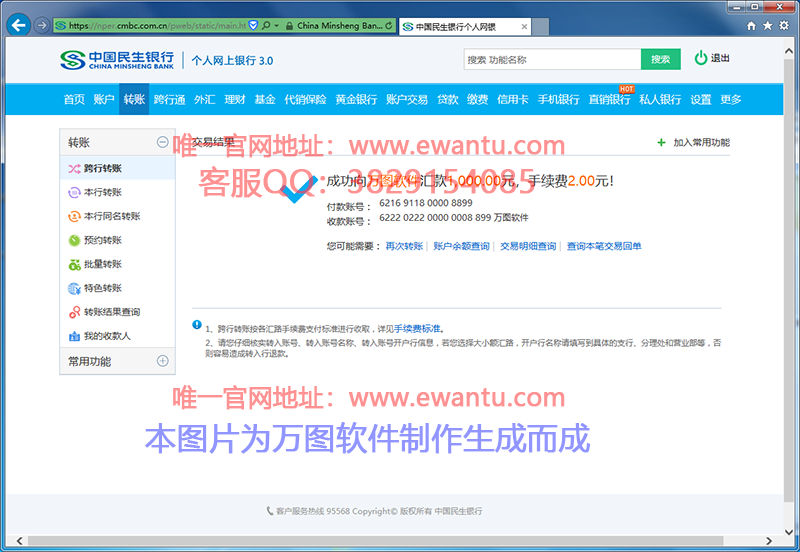This screenshot has width=800, height=552.
Task: Click the 退出 logout power icon
Action: [x=701, y=58]
